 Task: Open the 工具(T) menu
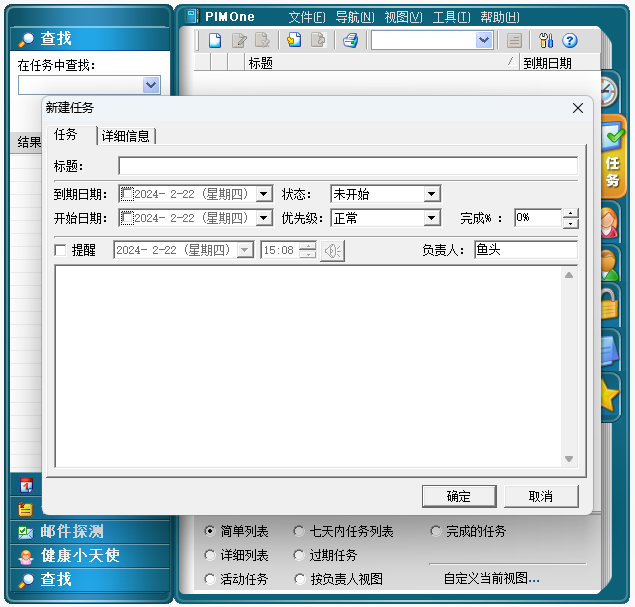452,17
